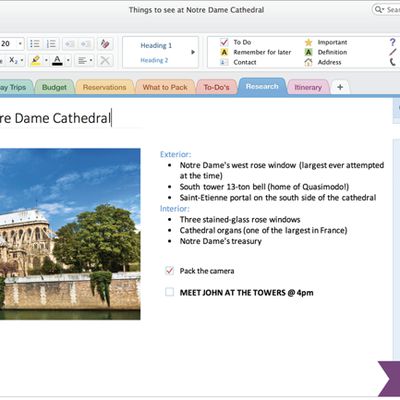Image resolution: width=400 pixels, height=400 pixels.
Task: Open the To-Do's tab
Action: click(216, 87)
